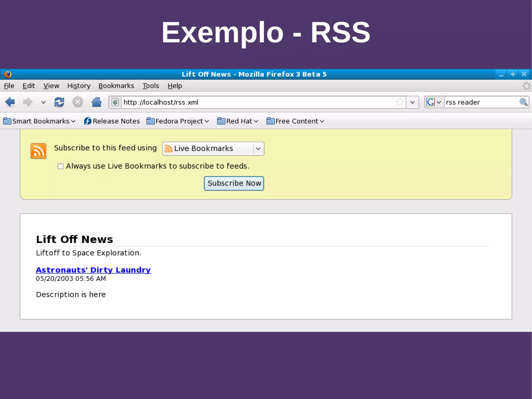Open the History menu
Viewport: 532px width, 399px height.
pos(79,86)
